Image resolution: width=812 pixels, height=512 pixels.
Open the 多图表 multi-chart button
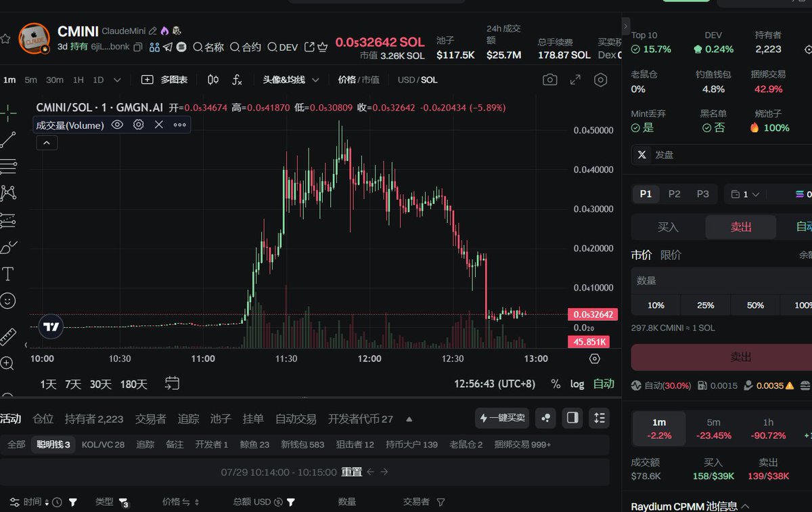(x=165, y=80)
